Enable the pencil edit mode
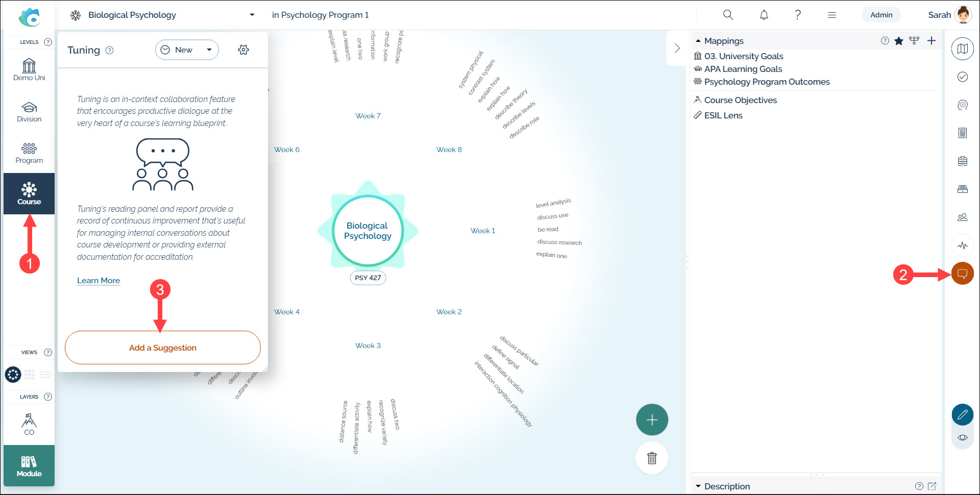Viewport: 980px width, 495px height. pyautogui.click(x=963, y=415)
